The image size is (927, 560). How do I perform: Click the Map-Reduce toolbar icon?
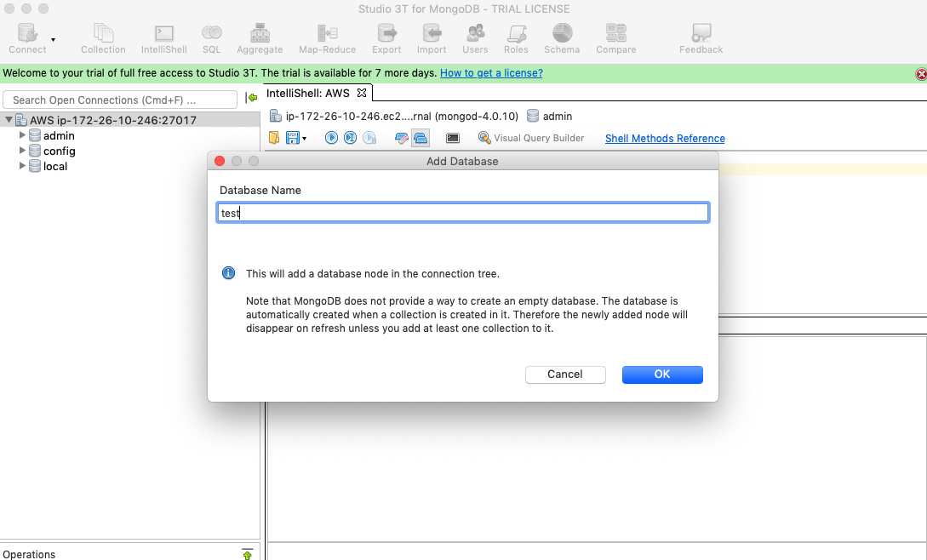click(x=327, y=38)
